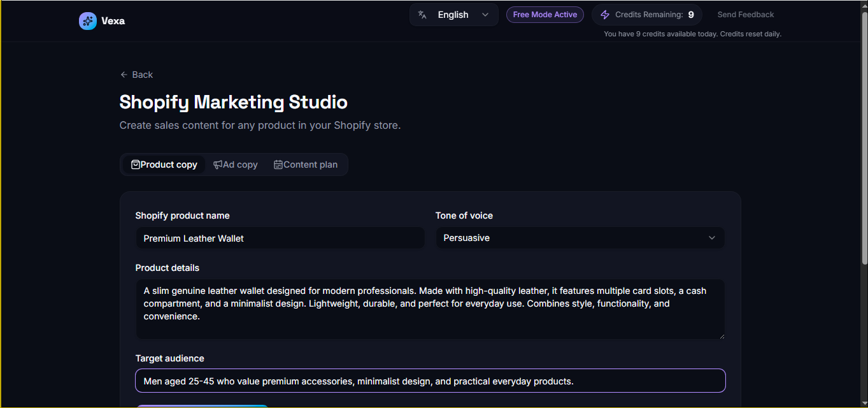This screenshot has width=868, height=408.
Task: Click the lightning bolt credits icon
Action: (605, 15)
